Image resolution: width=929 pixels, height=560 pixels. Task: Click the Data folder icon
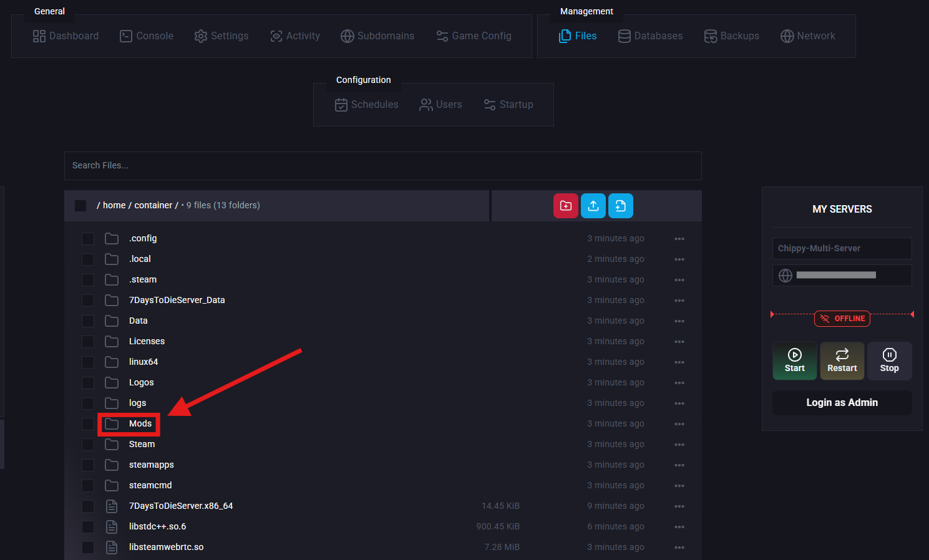tap(112, 321)
